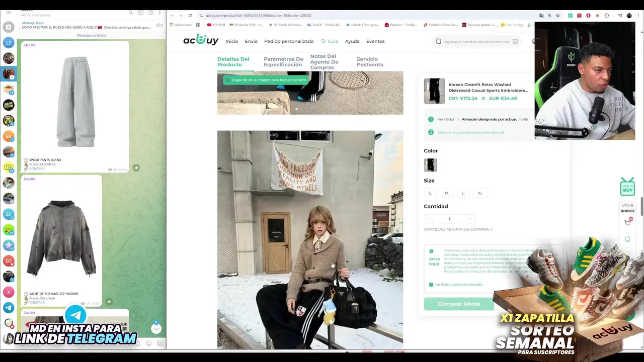Toggle 'He leído y estoy de acuerdo' checkbox
The height and width of the screenshot is (362, 644).
(431, 285)
